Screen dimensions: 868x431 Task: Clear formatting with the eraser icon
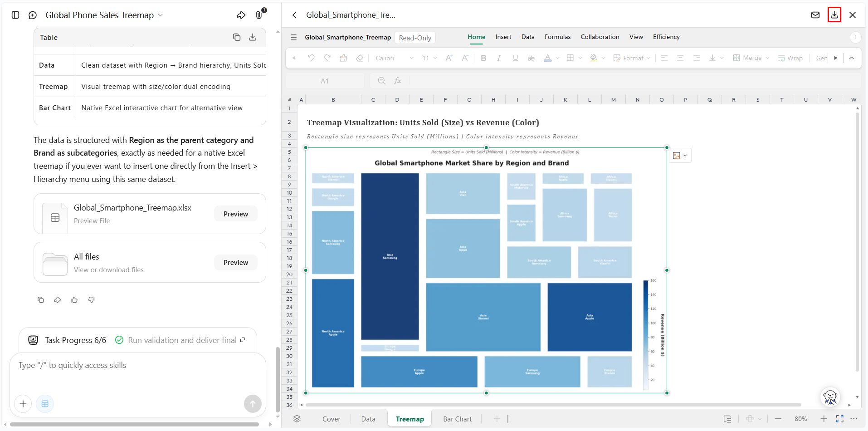pos(360,58)
